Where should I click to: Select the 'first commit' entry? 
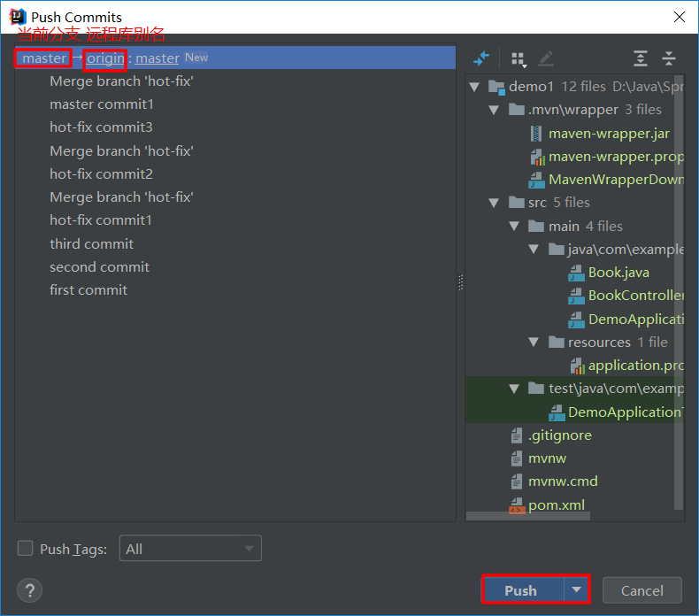(88, 290)
